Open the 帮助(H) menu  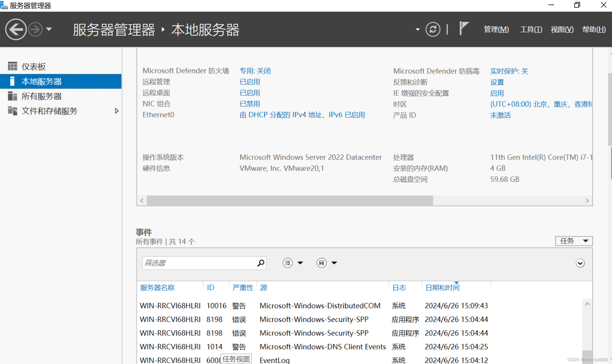(594, 29)
